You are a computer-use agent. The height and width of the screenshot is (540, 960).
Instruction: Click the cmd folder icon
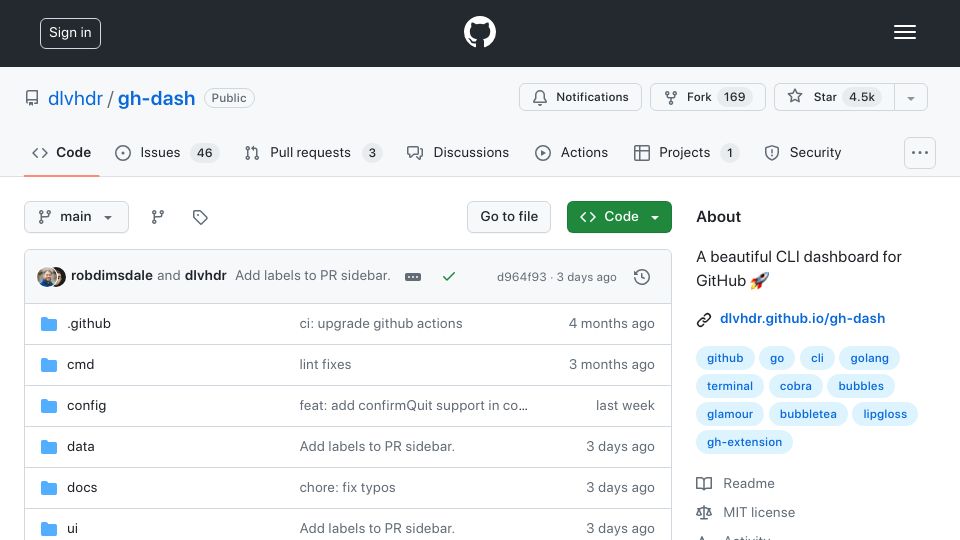coord(49,364)
